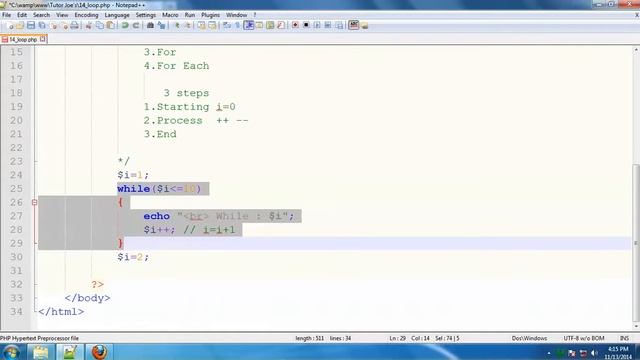Click the Zoom In toolbar icon
The image size is (640, 360).
(x=177, y=25)
